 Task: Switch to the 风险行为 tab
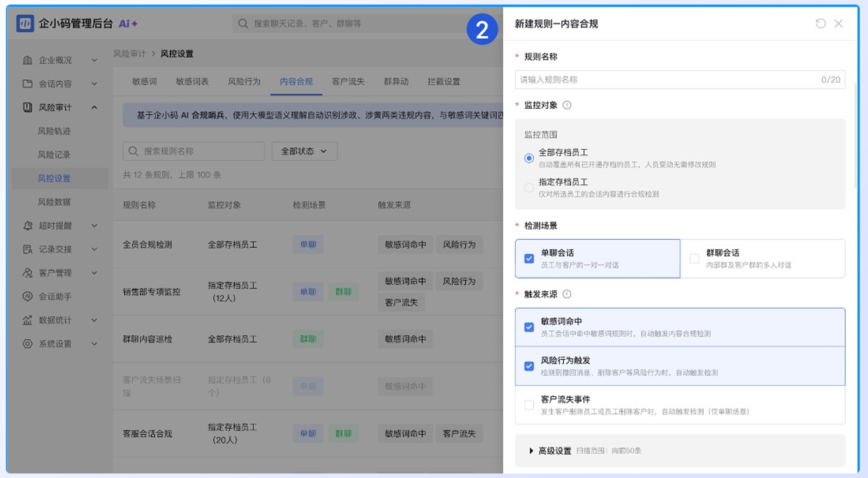coord(244,82)
